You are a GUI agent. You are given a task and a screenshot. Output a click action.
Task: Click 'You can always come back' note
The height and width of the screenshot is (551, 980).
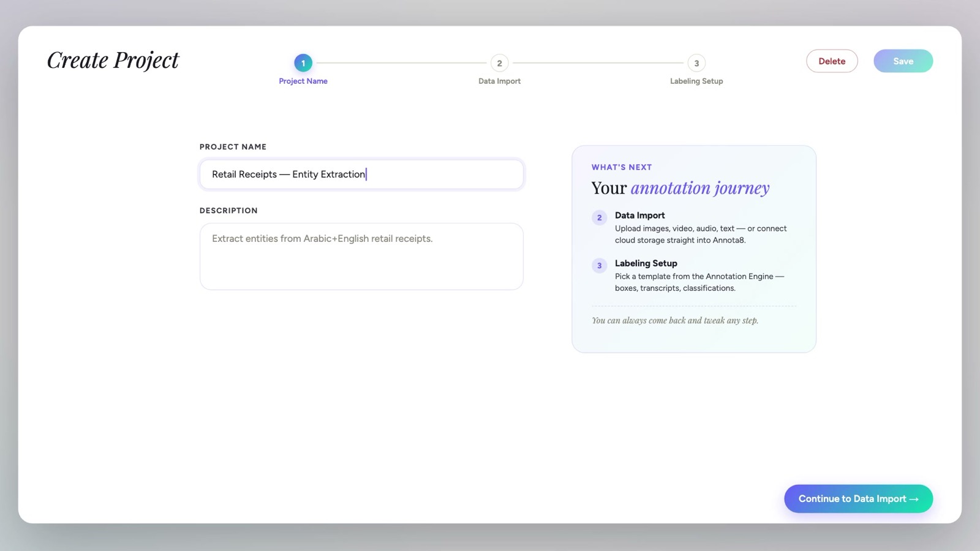pos(675,320)
